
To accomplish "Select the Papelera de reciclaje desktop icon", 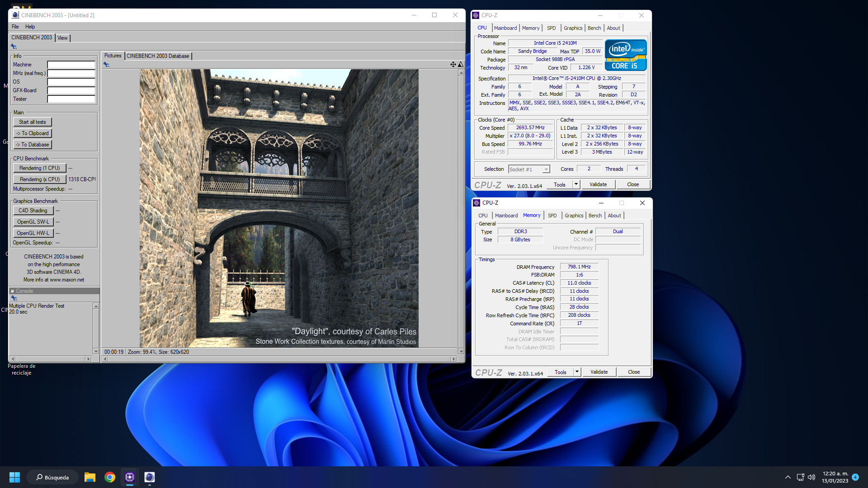I will [x=21, y=369].
